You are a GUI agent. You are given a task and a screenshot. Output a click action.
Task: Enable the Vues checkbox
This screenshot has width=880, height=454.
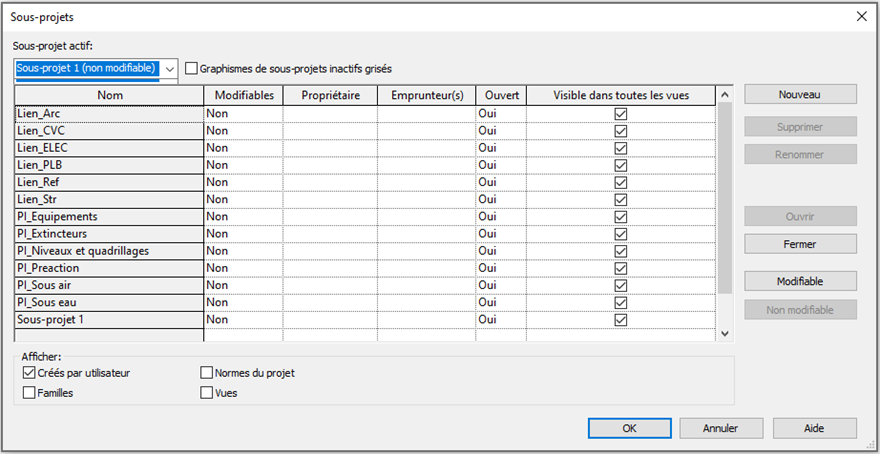pyautogui.click(x=207, y=393)
